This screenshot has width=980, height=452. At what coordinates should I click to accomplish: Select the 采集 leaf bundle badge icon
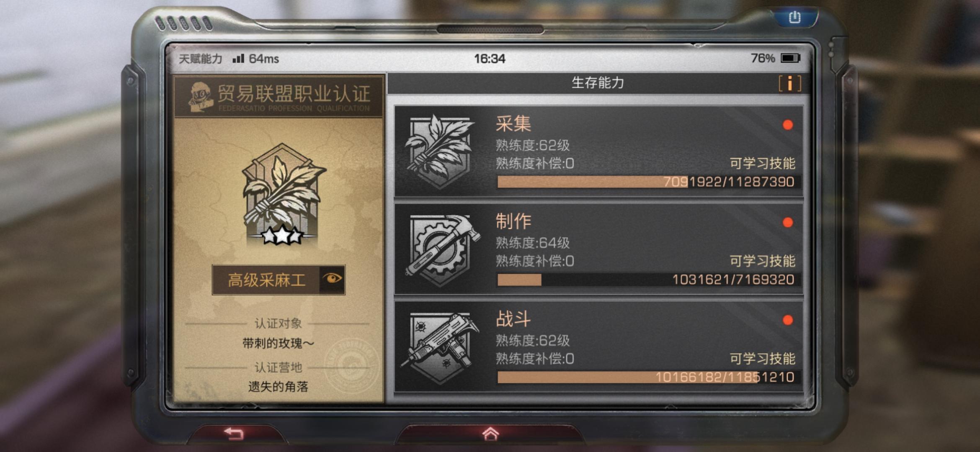440,152
